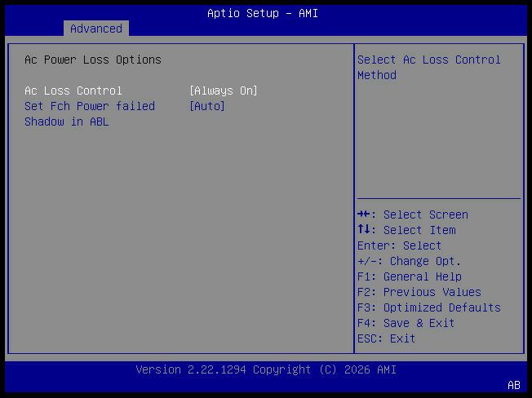This screenshot has height=398, width=532.
Task: Click the F4: Save & Exit hint
Action: pyautogui.click(x=406, y=323)
